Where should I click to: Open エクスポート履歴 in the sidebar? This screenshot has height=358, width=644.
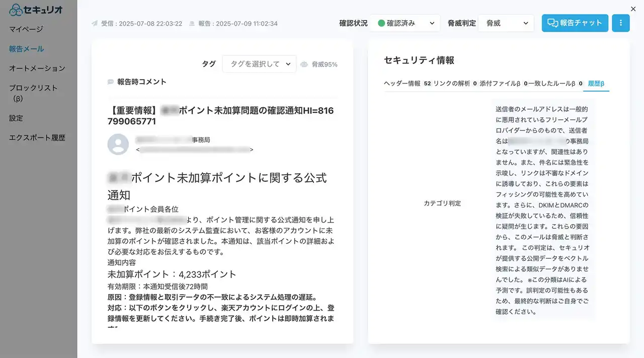(x=37, y=137)
